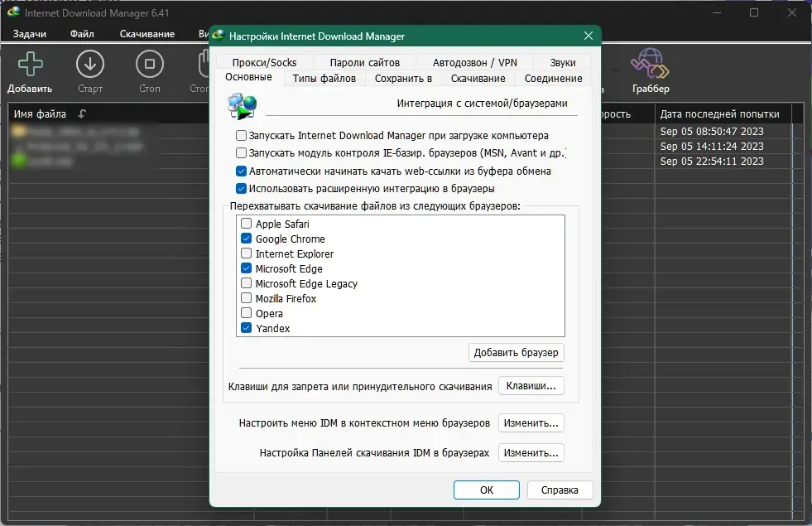Click the system integration icon in dialog

[243, 107]
